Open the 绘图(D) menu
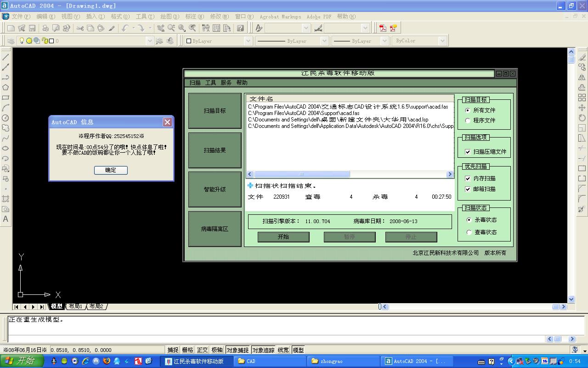Screen dimensions: 588x368 170,17
